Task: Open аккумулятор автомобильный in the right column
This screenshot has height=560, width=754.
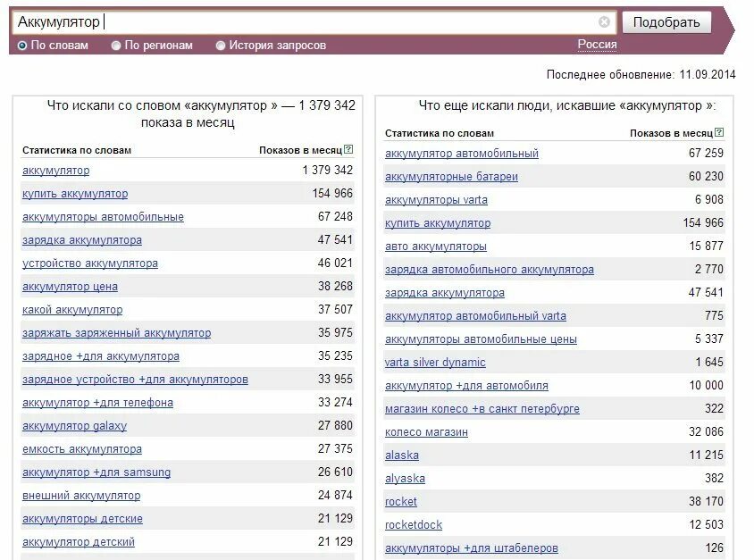Action: tap(459, 153)
